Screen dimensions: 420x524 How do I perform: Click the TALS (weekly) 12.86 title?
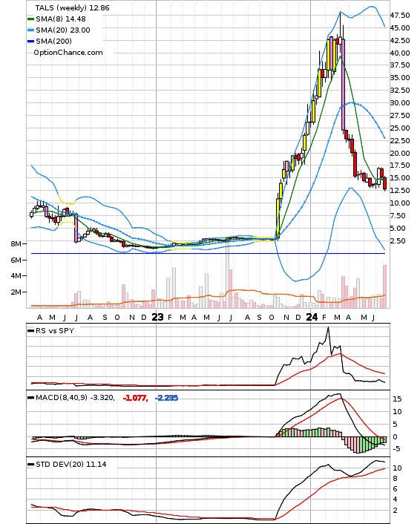pyautogui.click(x=73, y=7)
